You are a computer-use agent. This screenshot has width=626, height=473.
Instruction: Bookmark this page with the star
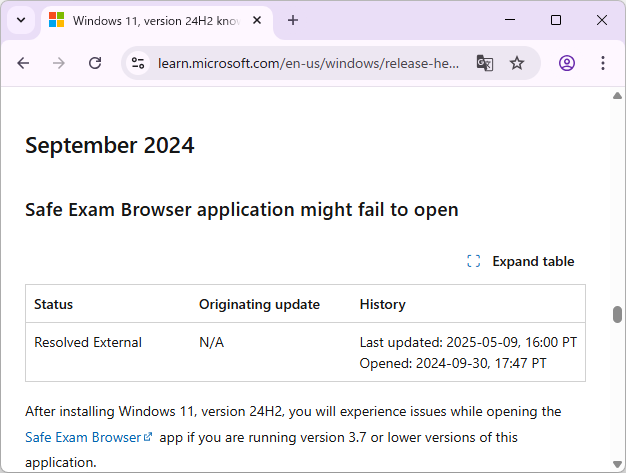tap(517, 63)
